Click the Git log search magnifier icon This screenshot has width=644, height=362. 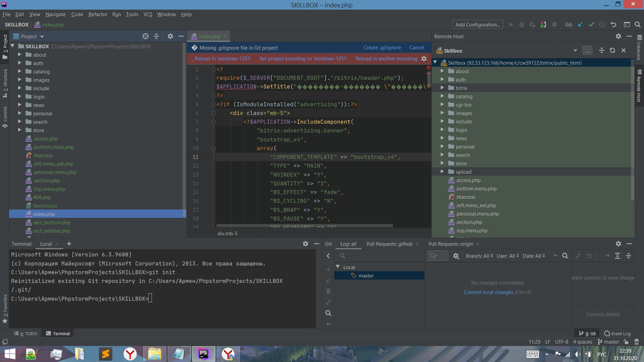(x=565, y=256)
